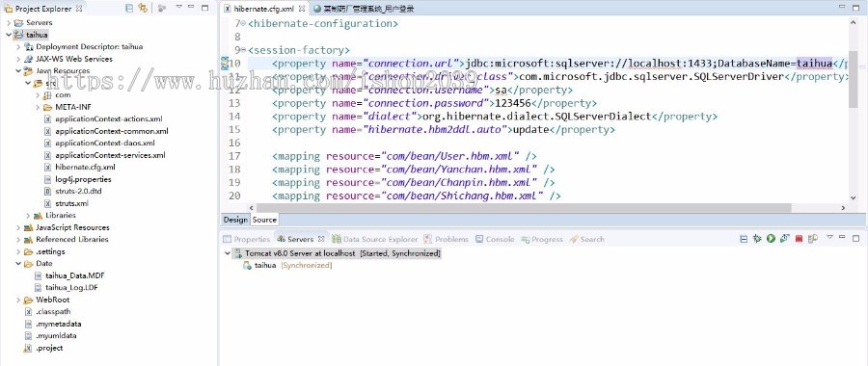Expand the Libraries node
This screenshot has width=868, height=366.
[x=28, y=216]
